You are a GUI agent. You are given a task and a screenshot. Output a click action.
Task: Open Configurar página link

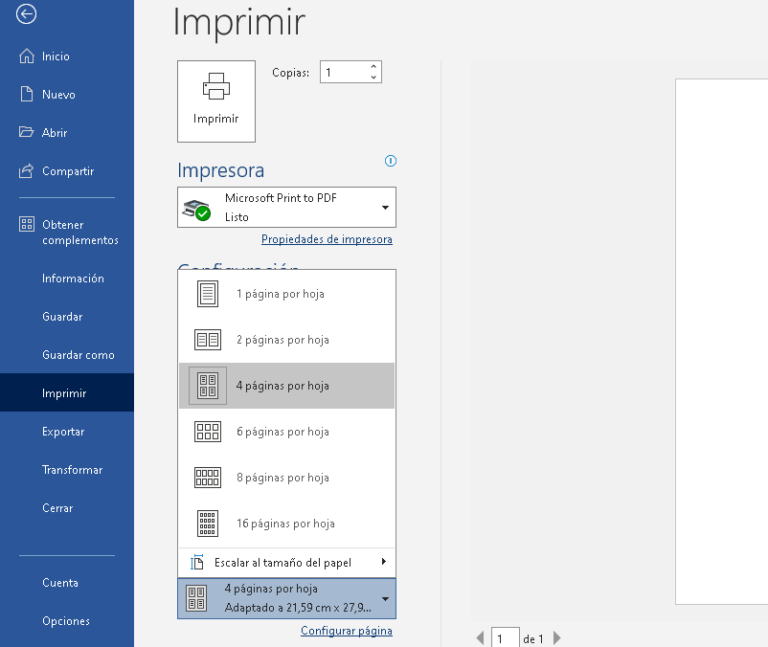[x=346, y=631]
